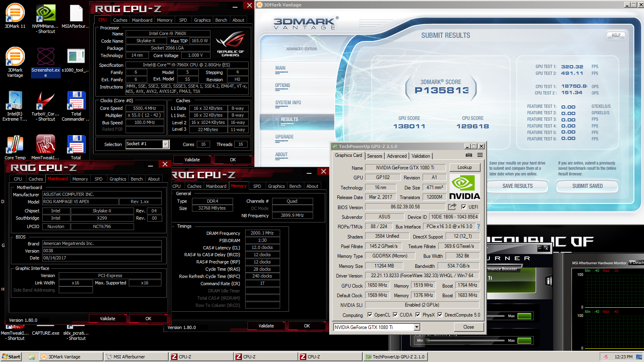
Task: Click SAVE RESULTS in 3DMark Vantage
Action: pyautogui.click(x=518, y=186)
